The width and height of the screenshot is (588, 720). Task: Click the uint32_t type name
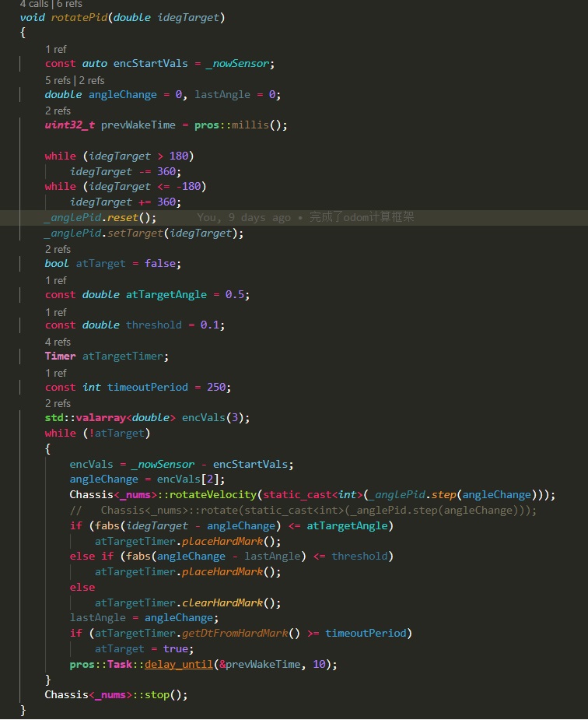click(x=70, y=125)
